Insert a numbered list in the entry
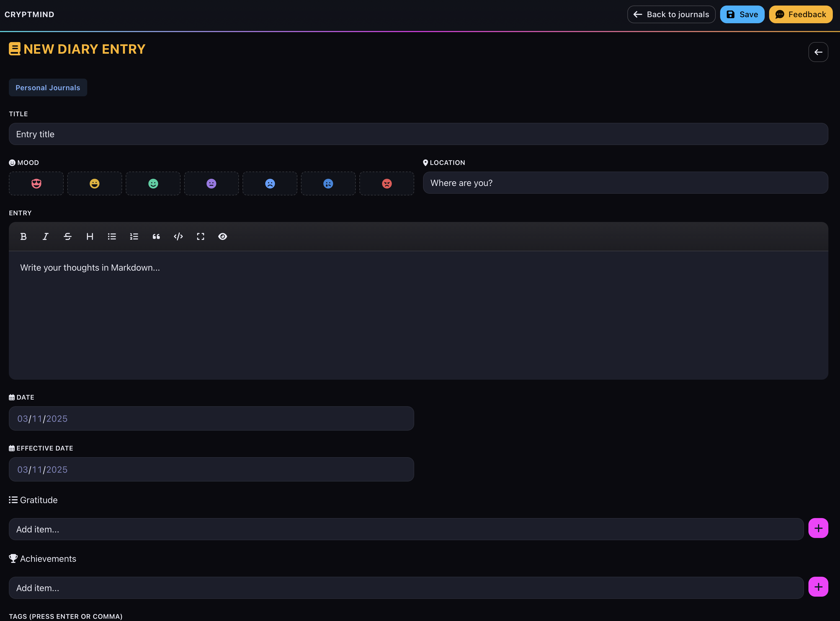 134,236
